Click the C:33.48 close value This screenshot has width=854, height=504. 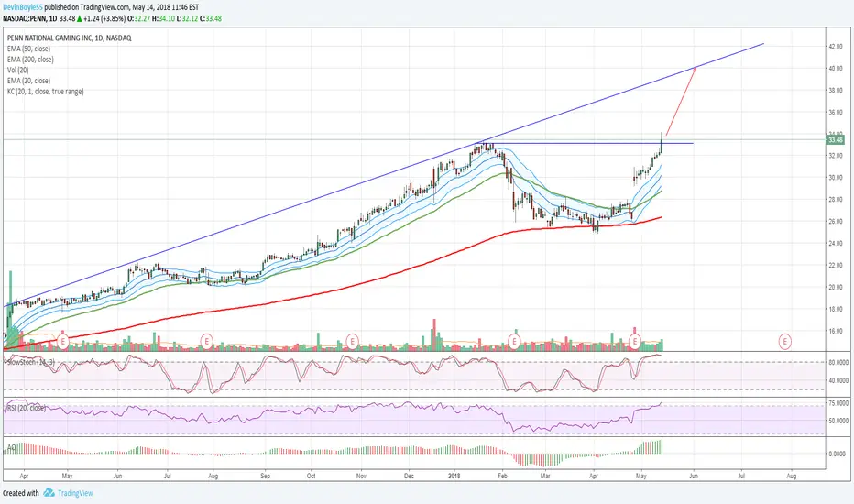point(210,18)
